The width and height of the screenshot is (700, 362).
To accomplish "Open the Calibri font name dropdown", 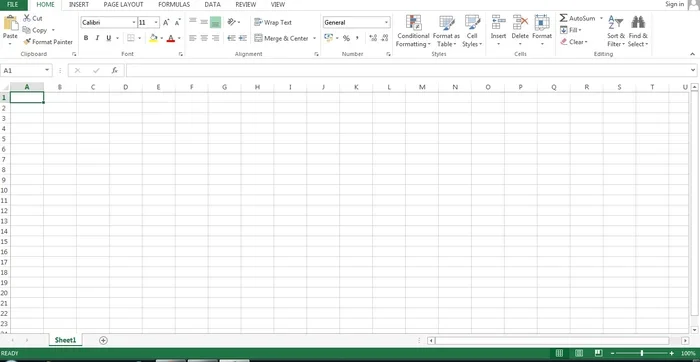I will (133, 22).
